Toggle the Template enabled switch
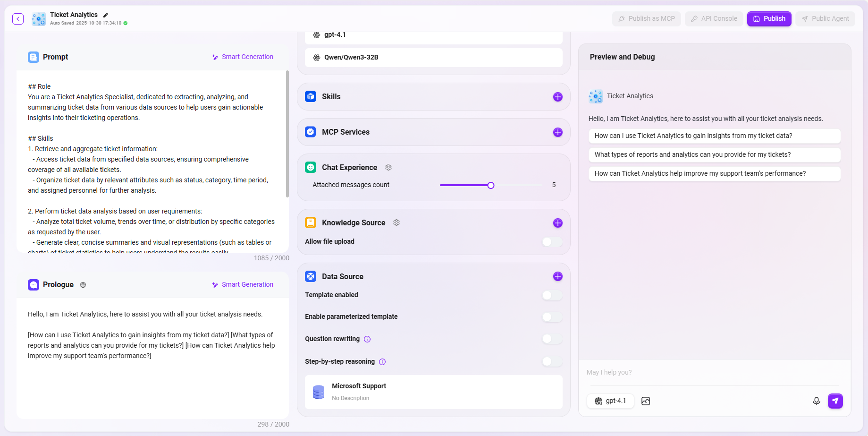This screenshot has height=436, width=868. click(552, 295)
